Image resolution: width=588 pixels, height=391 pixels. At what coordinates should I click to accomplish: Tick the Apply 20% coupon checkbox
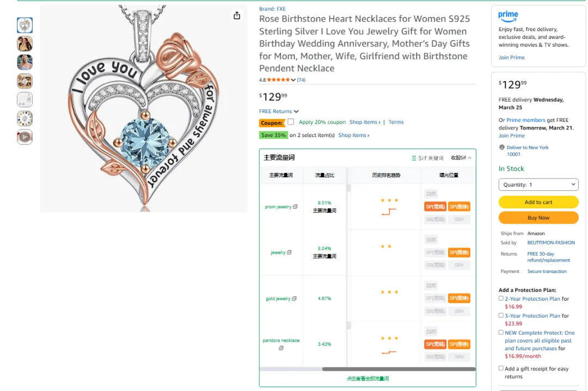point(291,122)
